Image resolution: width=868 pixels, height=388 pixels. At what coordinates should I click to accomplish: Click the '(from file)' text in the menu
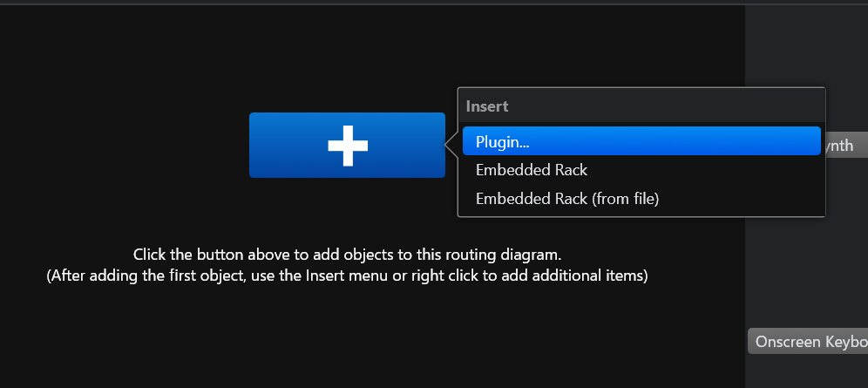[x=626, y=199]
